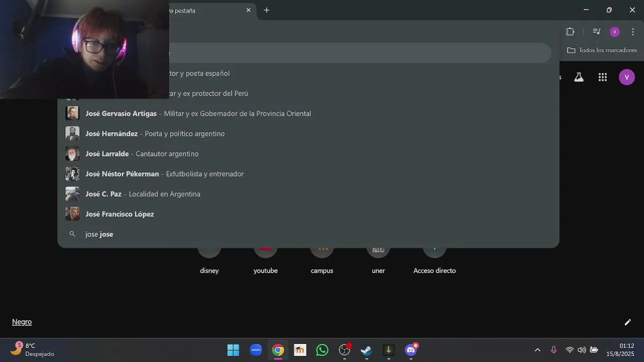Open WhatsApp from the taskbar

pos(323,350)
